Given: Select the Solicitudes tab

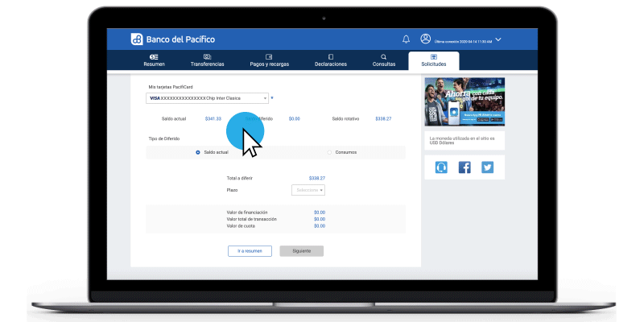Looking at the screenshot, I should tap(434, 61).
